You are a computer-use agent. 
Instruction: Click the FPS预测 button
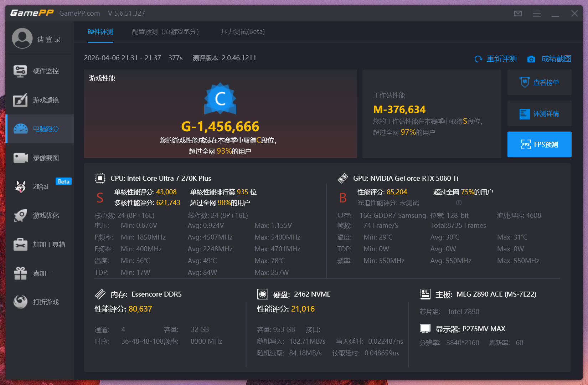coord(540,144)
